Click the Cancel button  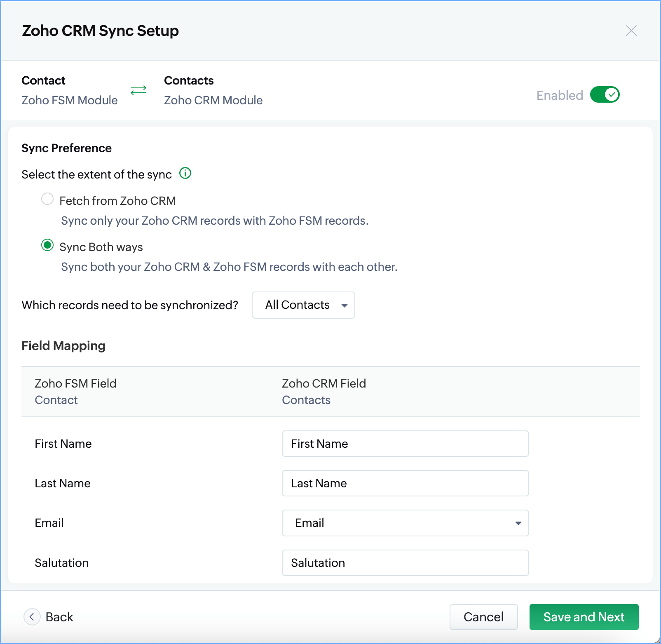point(483,617)
